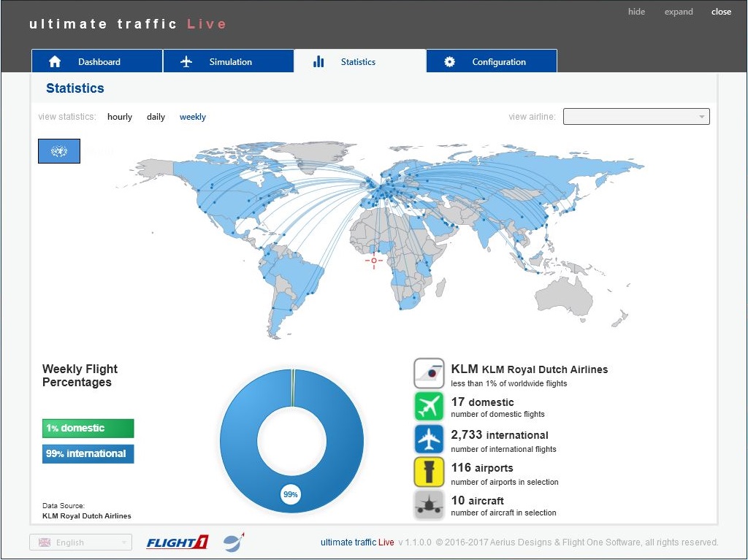
Task: Click the gray aircraft icon
Action: pos(429,505)
